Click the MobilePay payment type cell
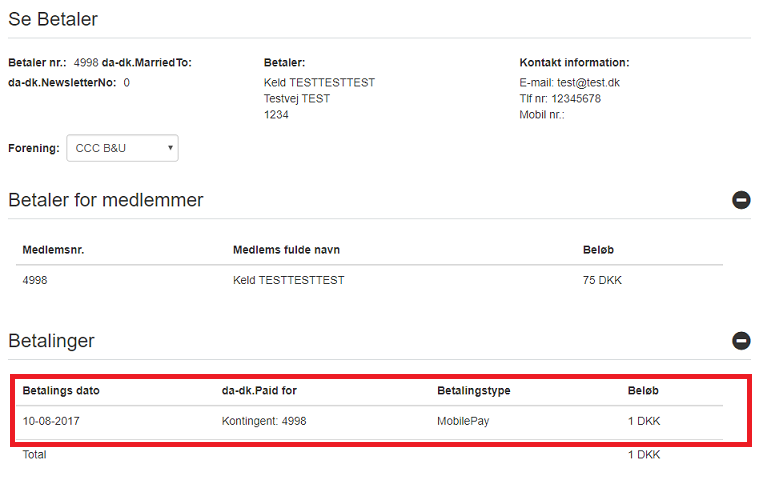Viewport: 763px width, 496px height. (x=463, y=421)
